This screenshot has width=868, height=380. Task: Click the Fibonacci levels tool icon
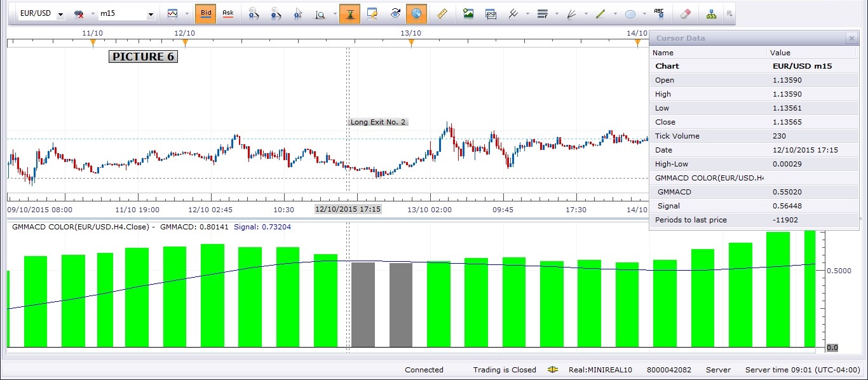point(543,13)
